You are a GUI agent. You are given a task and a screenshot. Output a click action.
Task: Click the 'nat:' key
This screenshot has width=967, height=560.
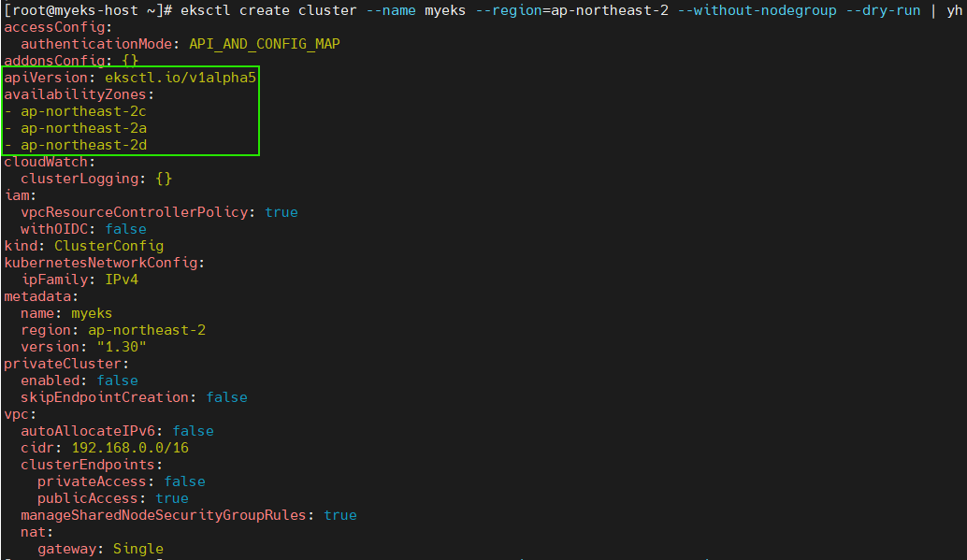pos(36,532)
